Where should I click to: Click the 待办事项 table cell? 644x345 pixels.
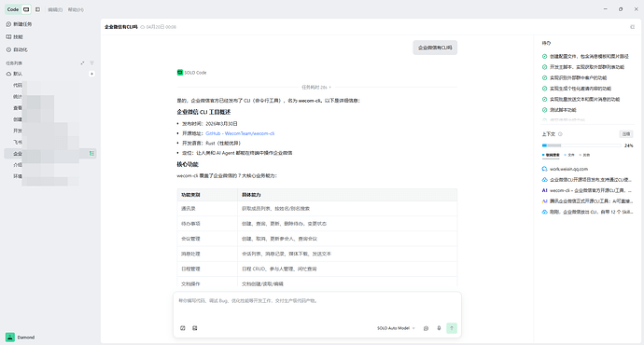click(x=207, y=224)
